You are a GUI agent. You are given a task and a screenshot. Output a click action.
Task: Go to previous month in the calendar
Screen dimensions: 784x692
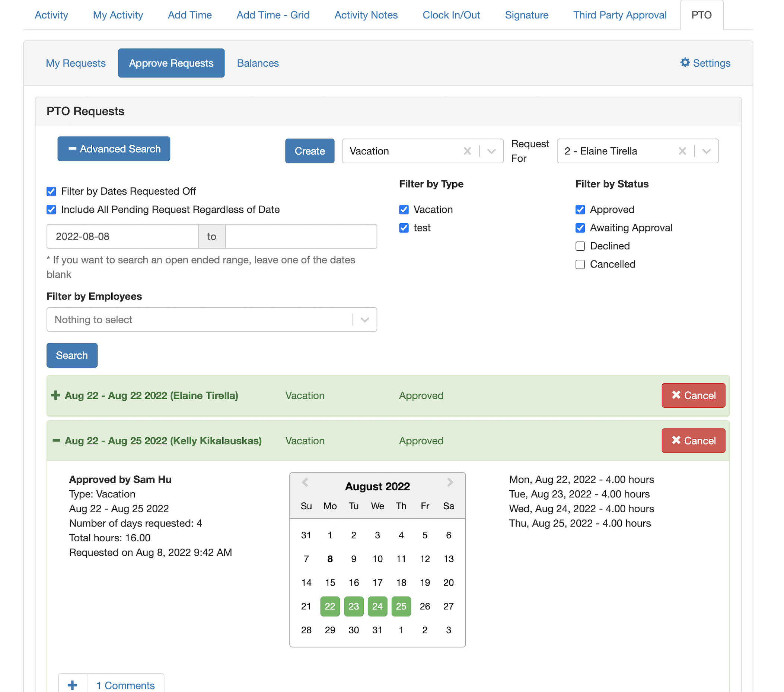point(305,483)
